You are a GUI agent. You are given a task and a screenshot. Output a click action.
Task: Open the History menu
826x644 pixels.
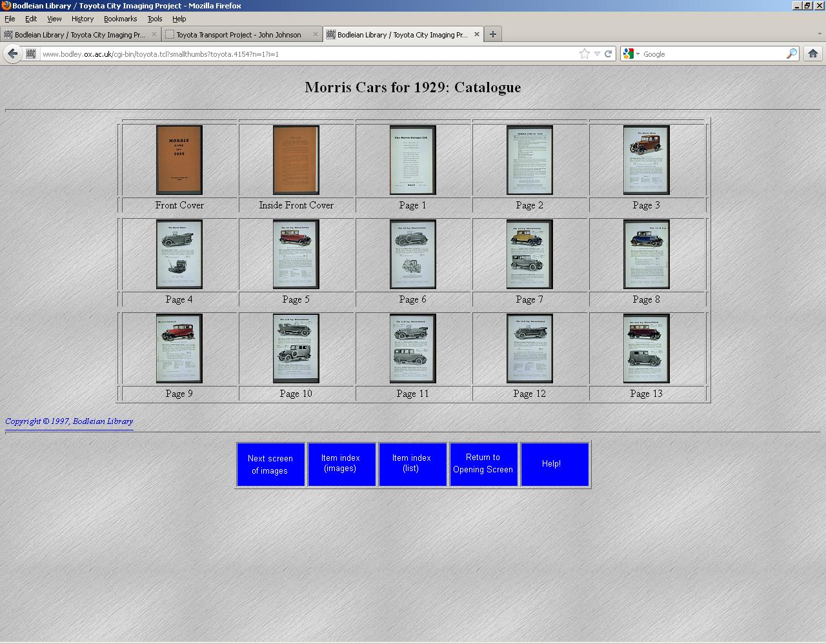pos(82,19)
